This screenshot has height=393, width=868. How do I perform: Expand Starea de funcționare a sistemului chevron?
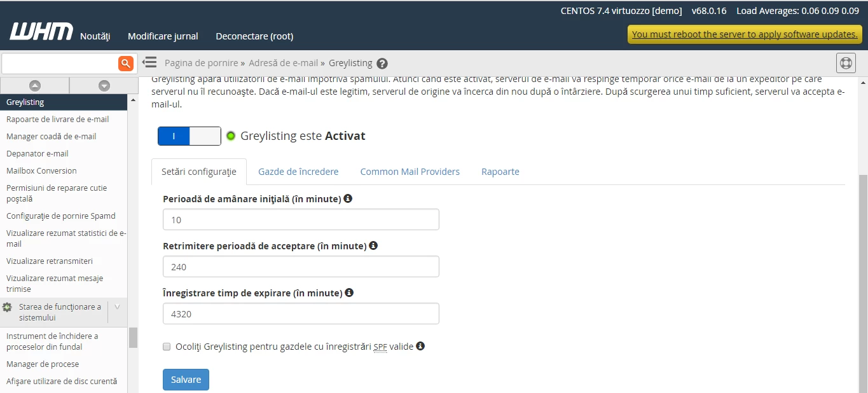117,307
